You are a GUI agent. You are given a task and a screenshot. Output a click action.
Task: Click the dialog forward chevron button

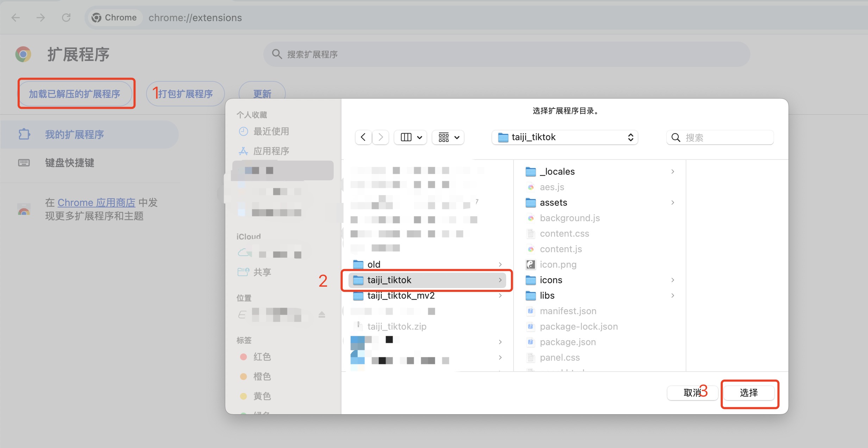[380, 137]
